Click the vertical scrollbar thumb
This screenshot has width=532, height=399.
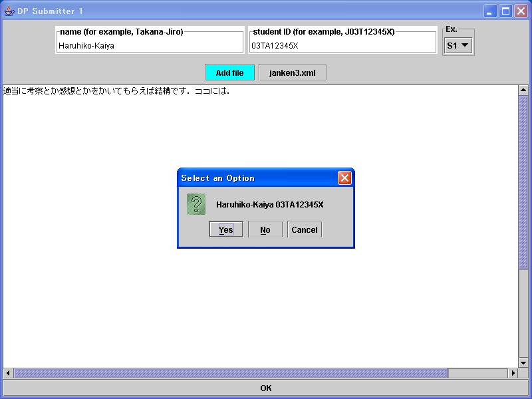click(523, 182)
